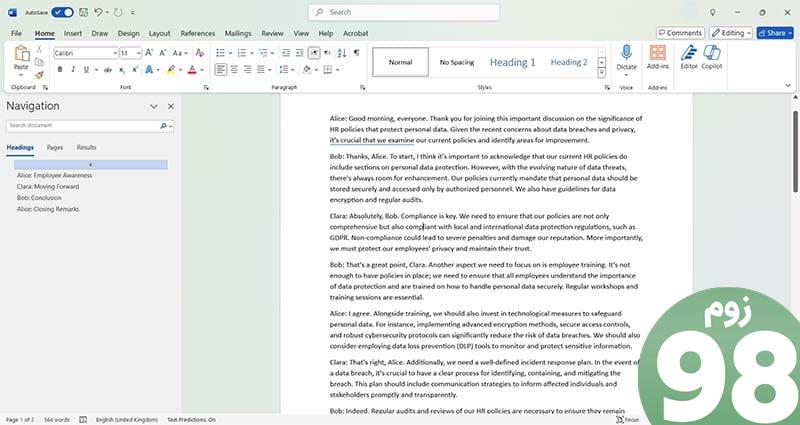Expand the Bullets list dropdown
The image size is (800, 425).
(x=230, y=53)
